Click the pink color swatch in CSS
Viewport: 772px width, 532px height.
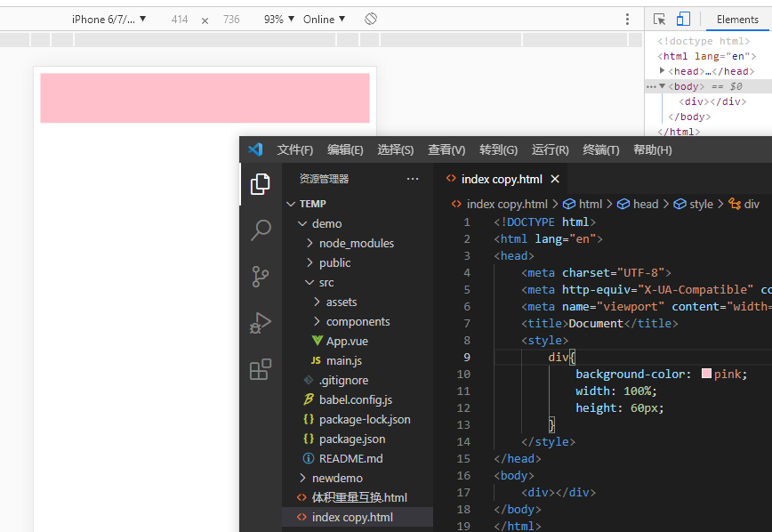click(x=706, y=374)
